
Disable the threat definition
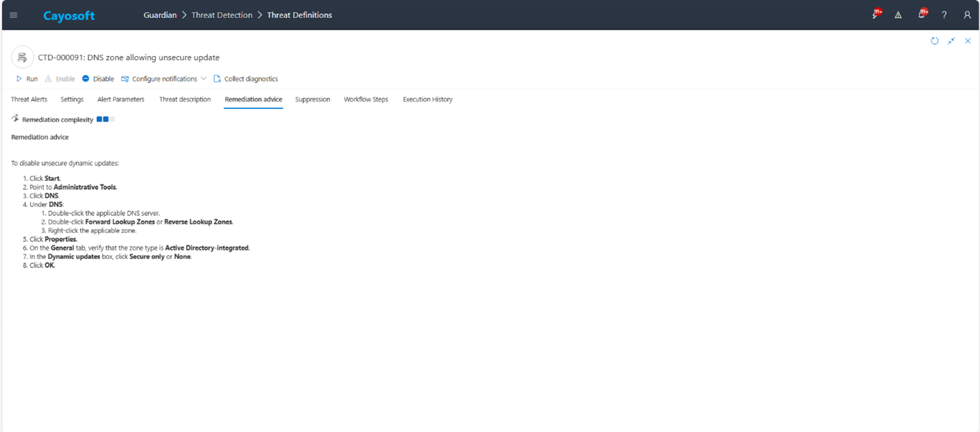click(98, 79)
